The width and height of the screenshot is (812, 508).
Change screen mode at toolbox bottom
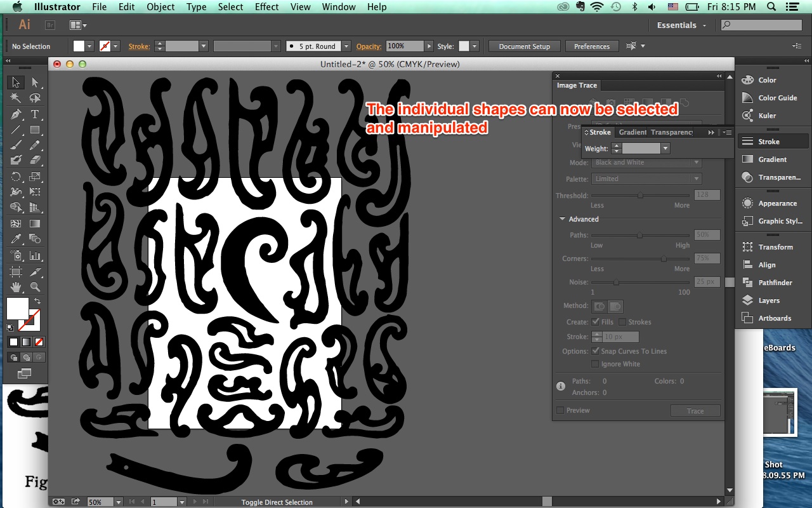point(25,373)
